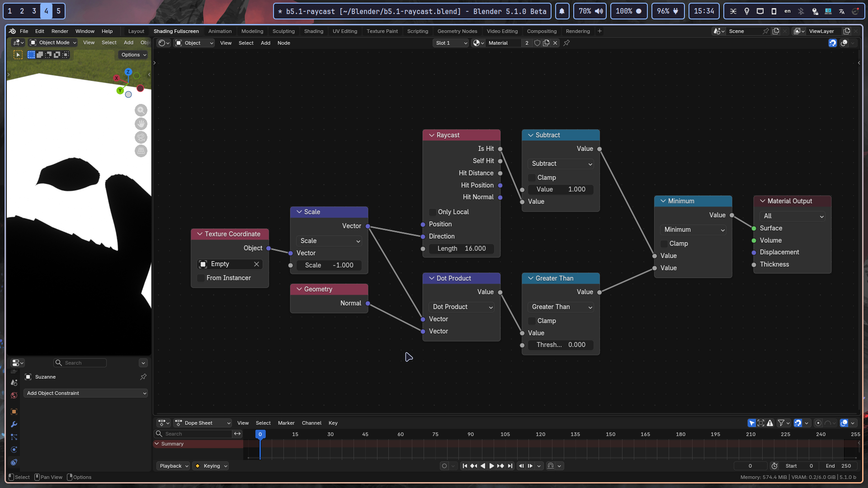The width and height of the screenshot is (868, 488).
Task: Open the Keying popover button
Action: coord(212,466)
